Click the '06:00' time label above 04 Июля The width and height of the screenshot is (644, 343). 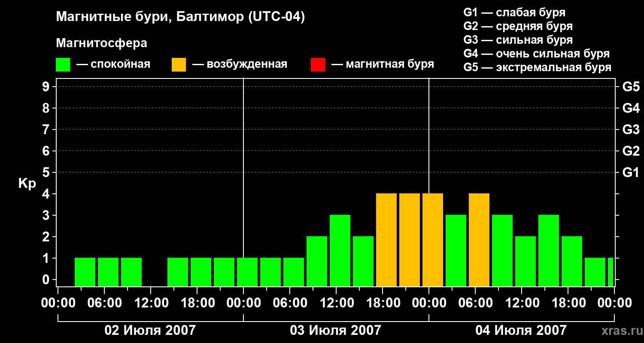pyautogui.click(x=475, y=303)
